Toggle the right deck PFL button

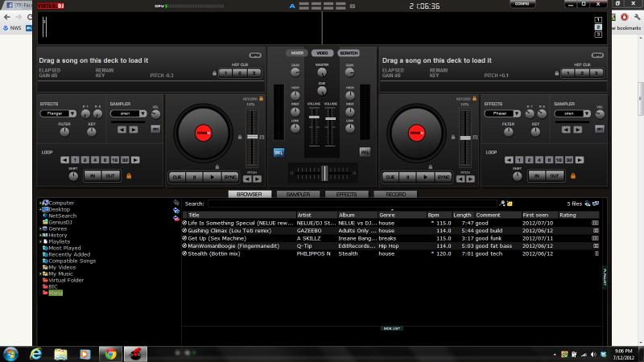pos(365,151)
